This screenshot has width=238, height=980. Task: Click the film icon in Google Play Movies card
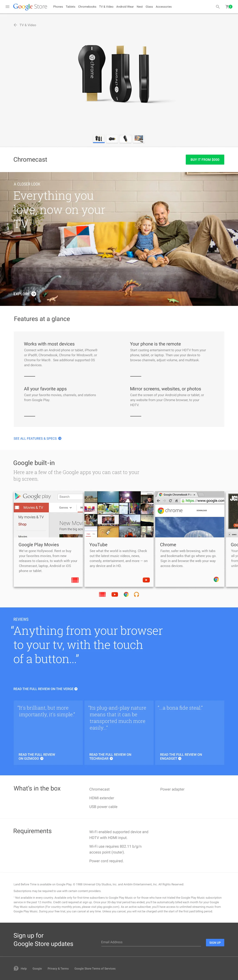click(x=75, y=580)
